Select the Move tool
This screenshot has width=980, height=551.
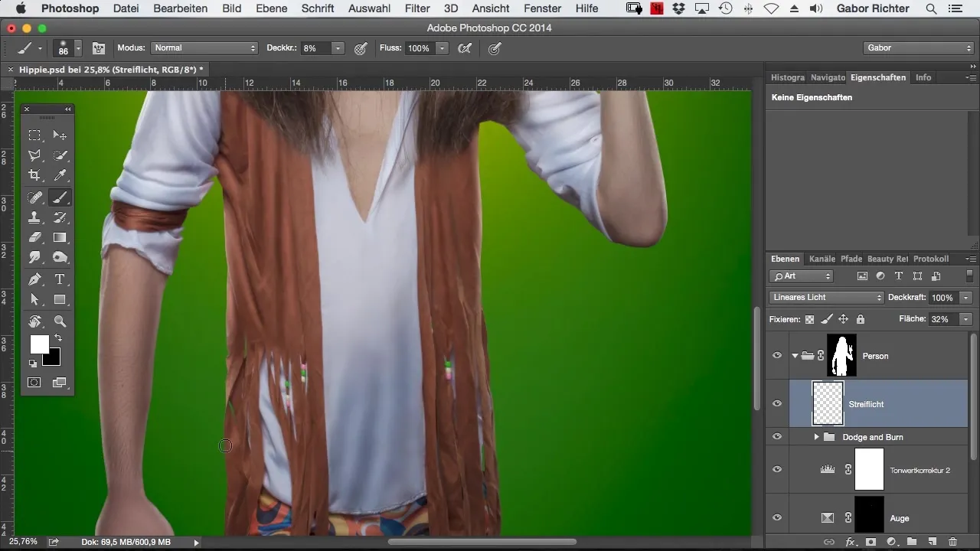coord(60,135)
